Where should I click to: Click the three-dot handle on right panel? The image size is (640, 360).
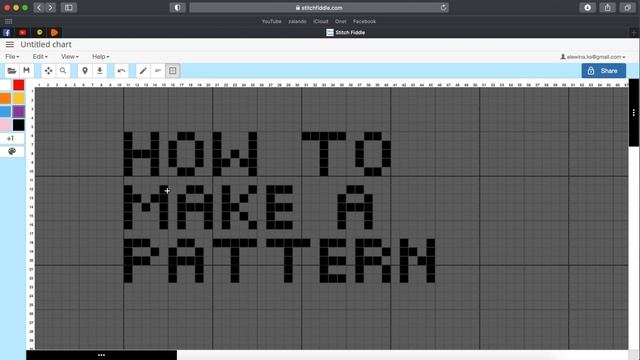[633, 113]
